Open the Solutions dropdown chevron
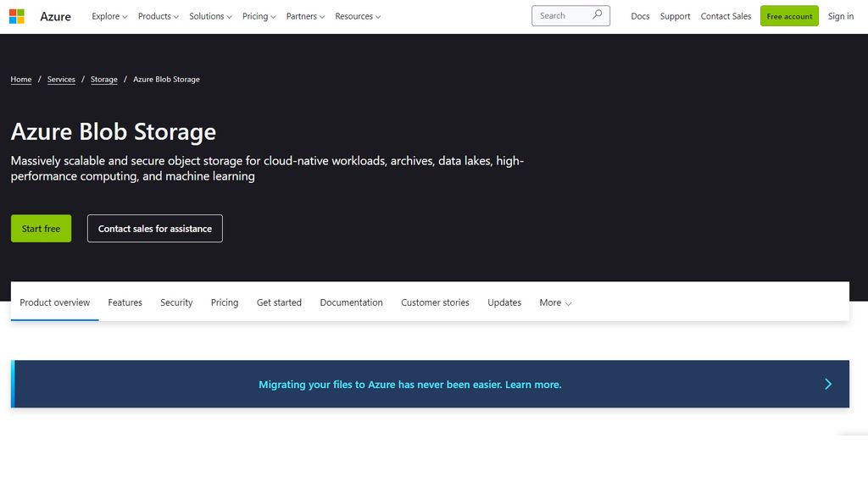This screenshot has height=488, width=868. (229, 16)
